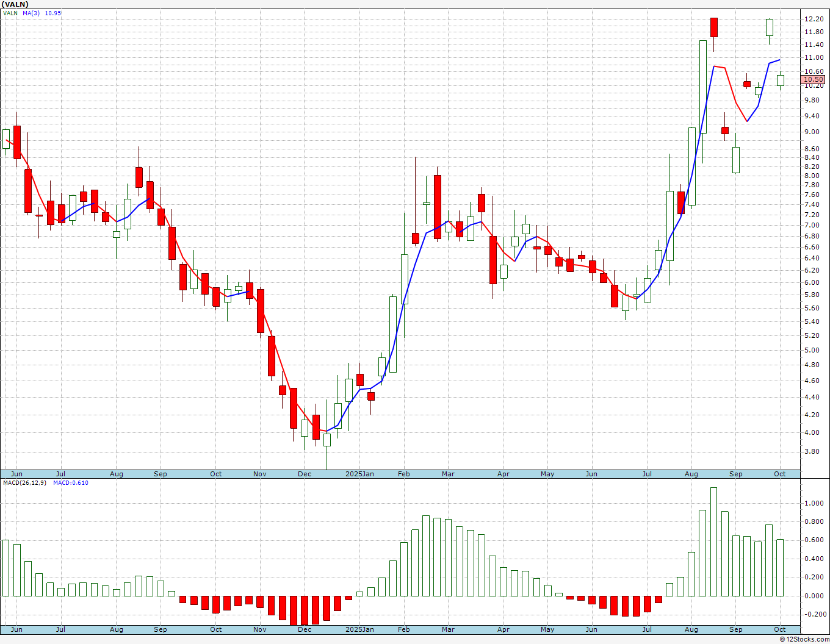Viewport: 830px width, 644px height.
Task: Click May on the MACD panel time axis
Action: point(547,629)
